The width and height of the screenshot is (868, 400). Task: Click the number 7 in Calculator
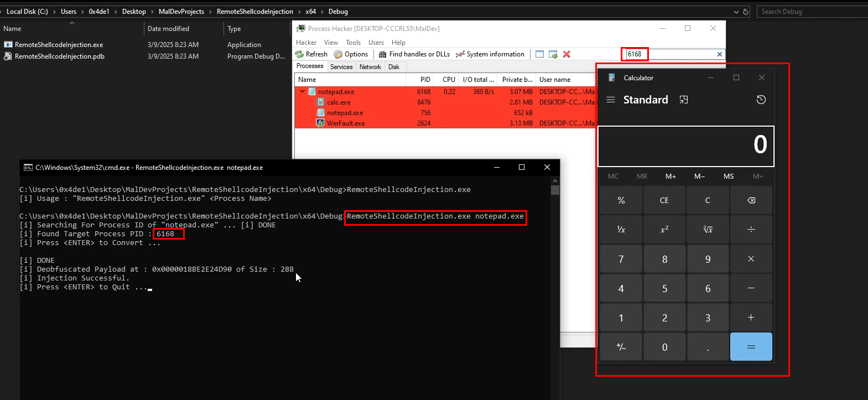click(621, 259)
